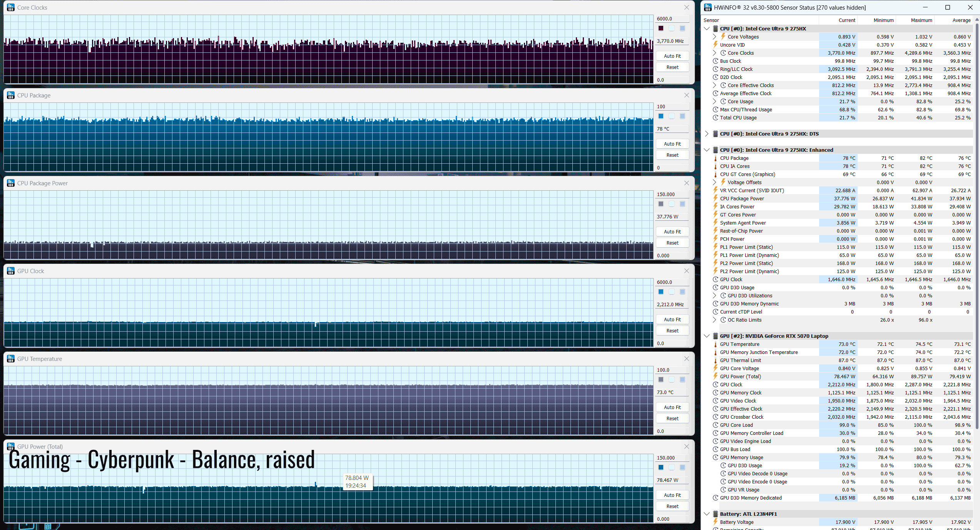Click the HWiNFO Sensor Status title icon

(x=707, y=7)
